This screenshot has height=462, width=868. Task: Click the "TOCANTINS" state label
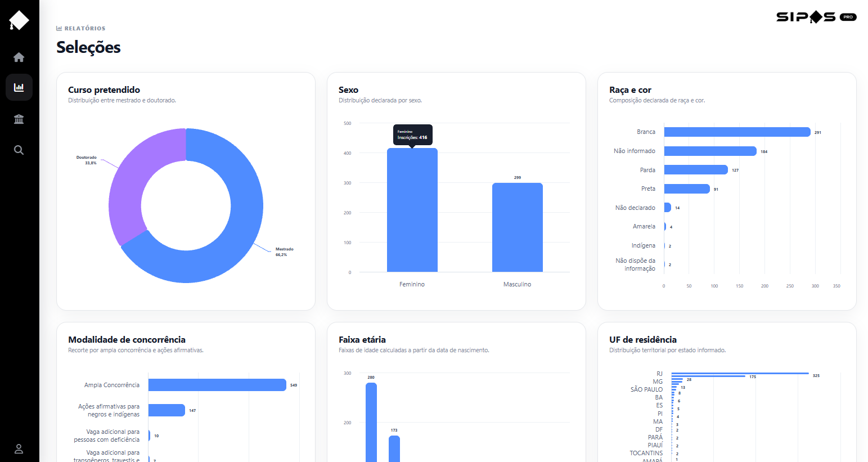[646, 453]
